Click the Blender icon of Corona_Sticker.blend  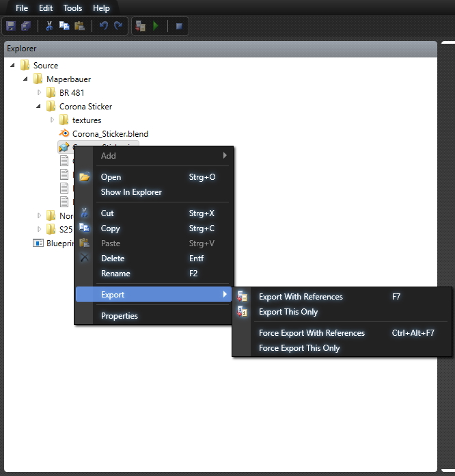pos(64,133)
